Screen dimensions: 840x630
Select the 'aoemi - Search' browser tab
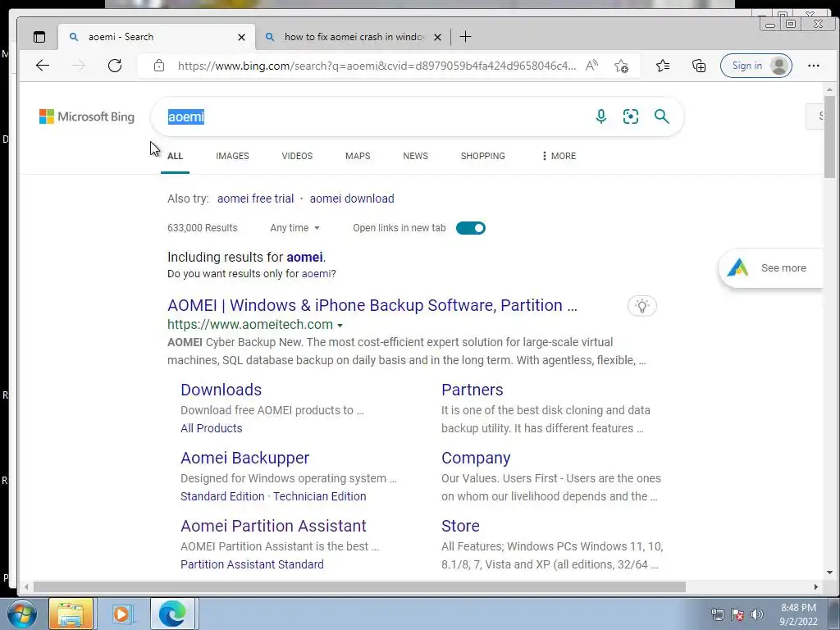tap(157, 37)
